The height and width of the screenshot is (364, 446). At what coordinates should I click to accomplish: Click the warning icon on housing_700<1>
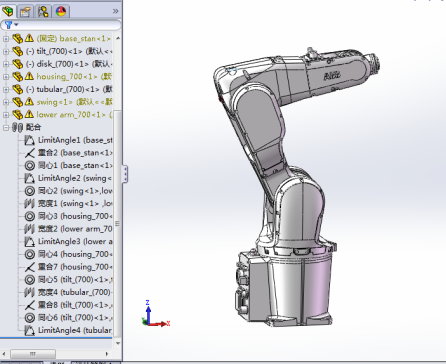(x=29, y=76)
